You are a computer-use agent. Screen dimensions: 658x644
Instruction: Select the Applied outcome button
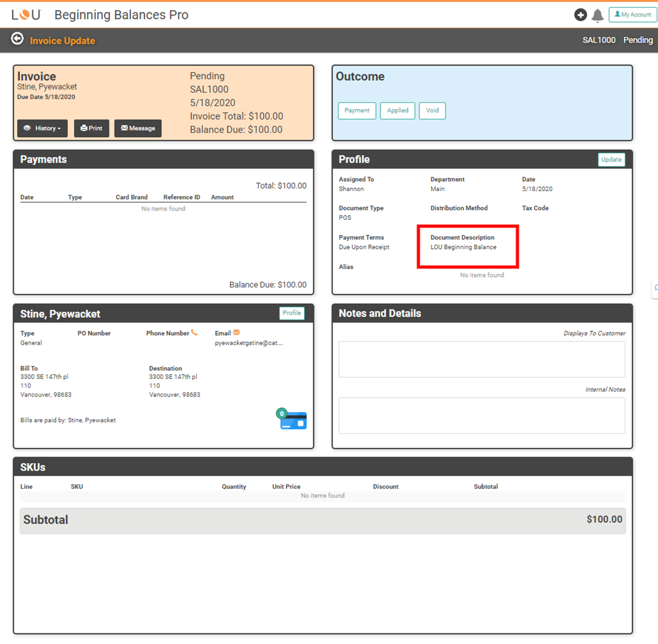397,110
